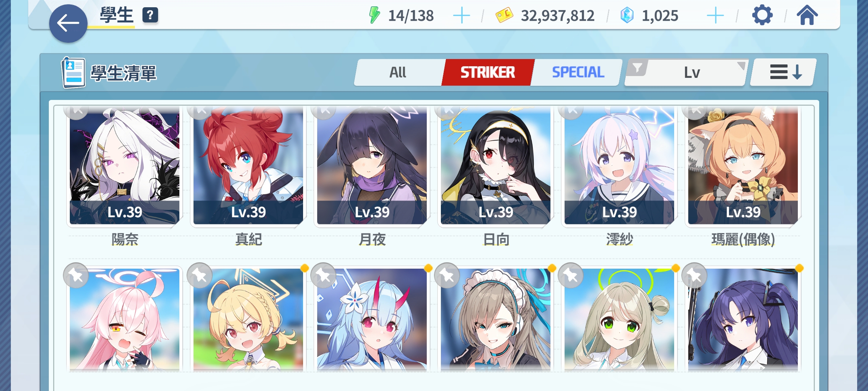Switch to the SPECIAL tab

point(578,72)
